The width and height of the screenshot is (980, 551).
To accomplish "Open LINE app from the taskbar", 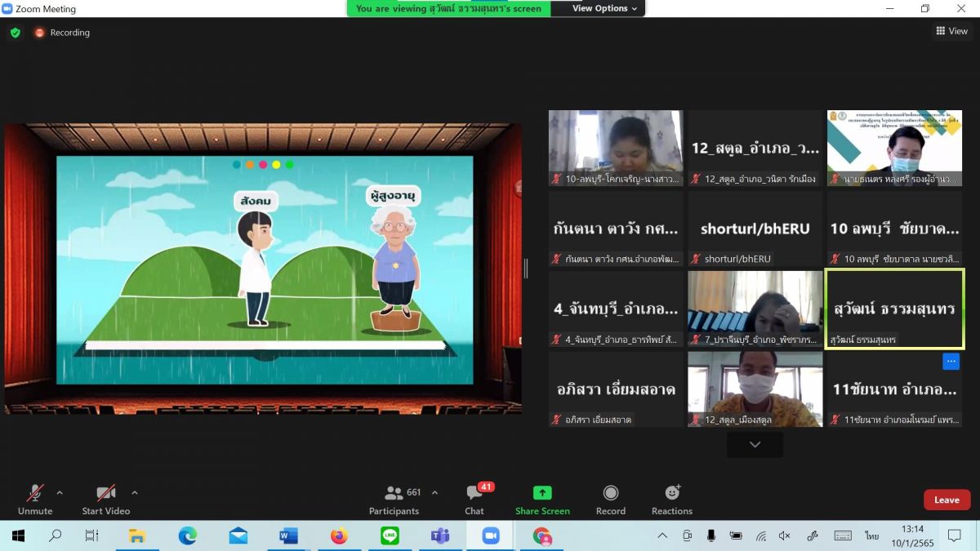I will pos(390,536).
